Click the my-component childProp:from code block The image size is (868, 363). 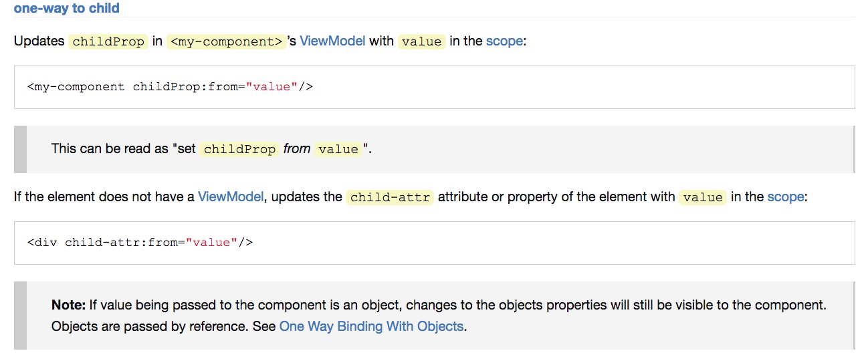tap(435, 87)
